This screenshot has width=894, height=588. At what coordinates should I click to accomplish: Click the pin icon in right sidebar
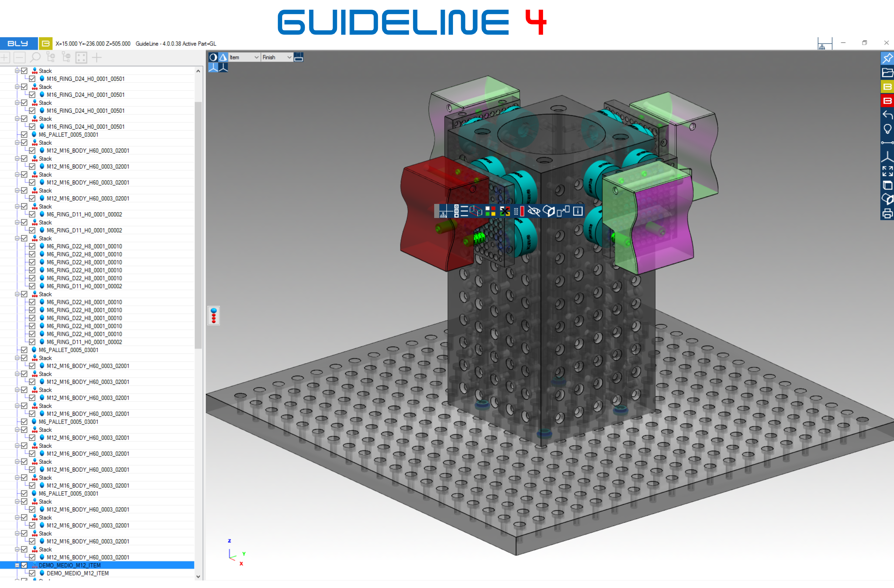887,58
